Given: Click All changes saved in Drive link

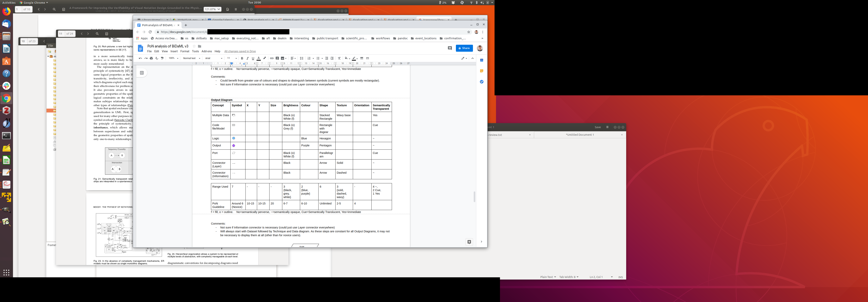Looking at the screenshot, I should click(x=240, y=51).
